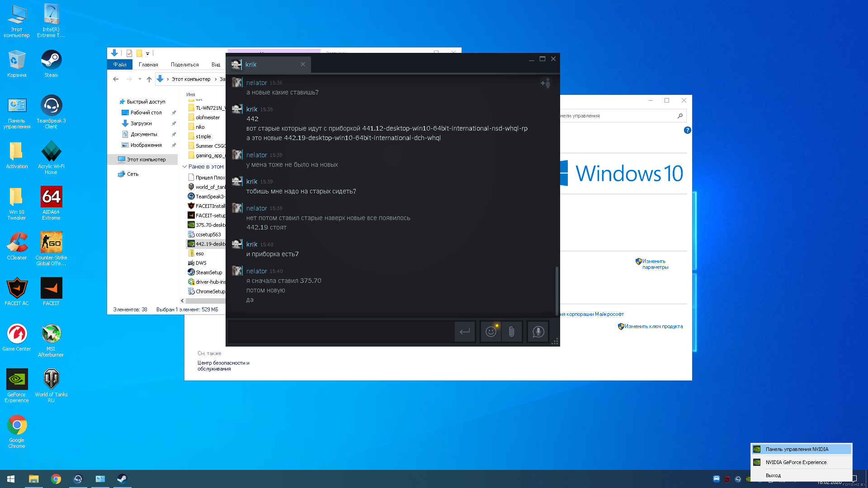
Task: Click the Steam chat message input field
Action: click(342, 332)
